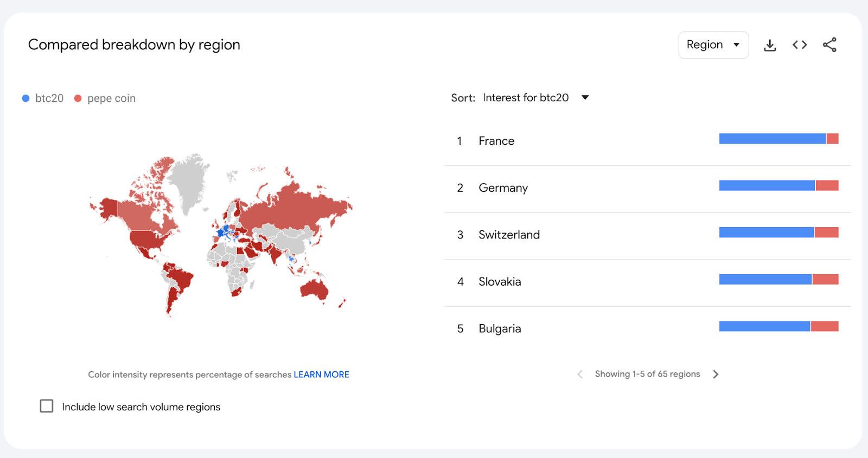The height and width of the screenshot is (458, 868).
Task: Go to the next page of regions
Action: tap(716, 374)
